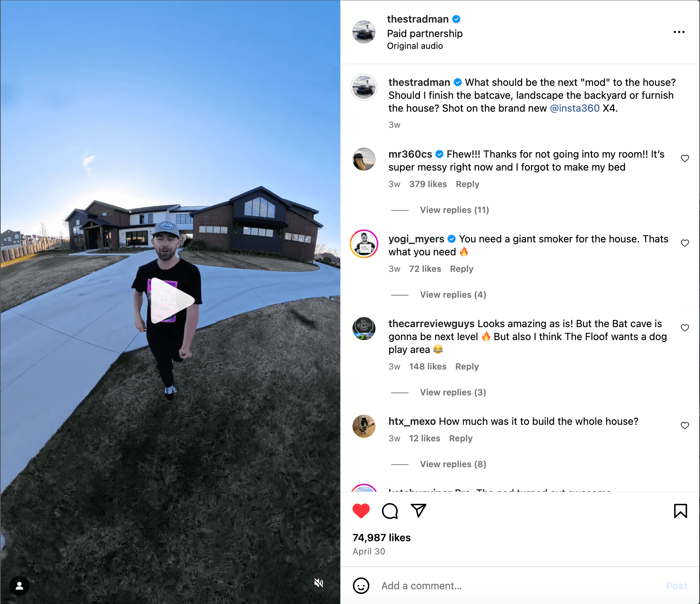
Task: Save post with the bookmark icon
Action: (x=680, y=511)
